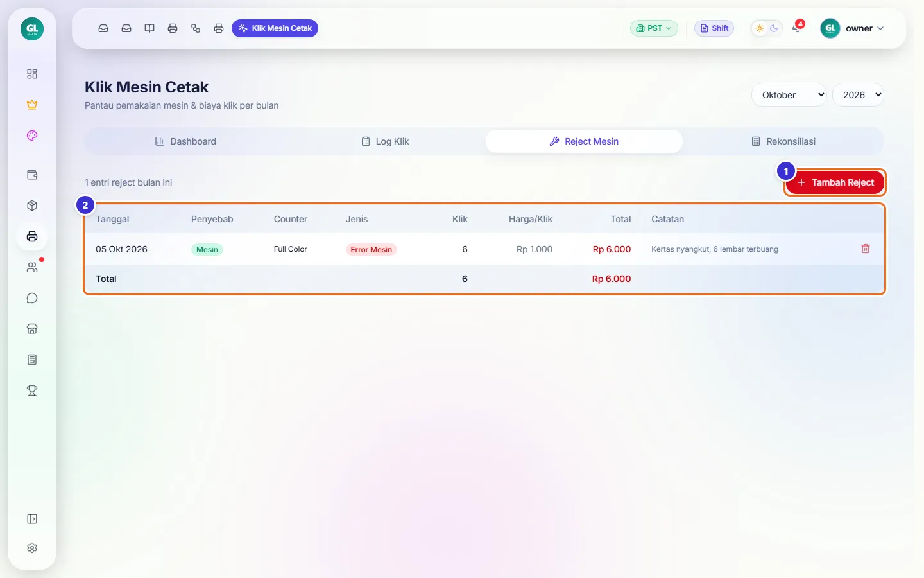The height and width of the screenshot is (578, 924).
Task: Click the storefront icon in the sidebar
Action: (x=32, y=329)
